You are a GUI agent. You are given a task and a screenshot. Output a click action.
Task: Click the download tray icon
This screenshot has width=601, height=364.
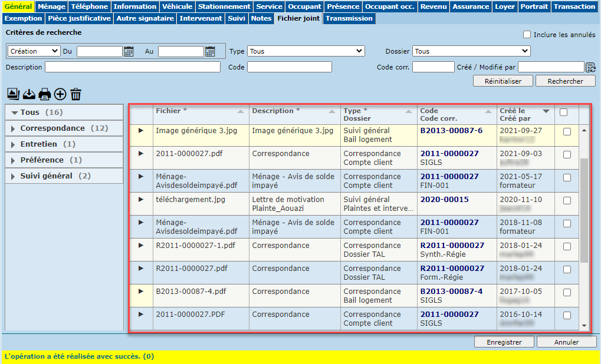29,94
